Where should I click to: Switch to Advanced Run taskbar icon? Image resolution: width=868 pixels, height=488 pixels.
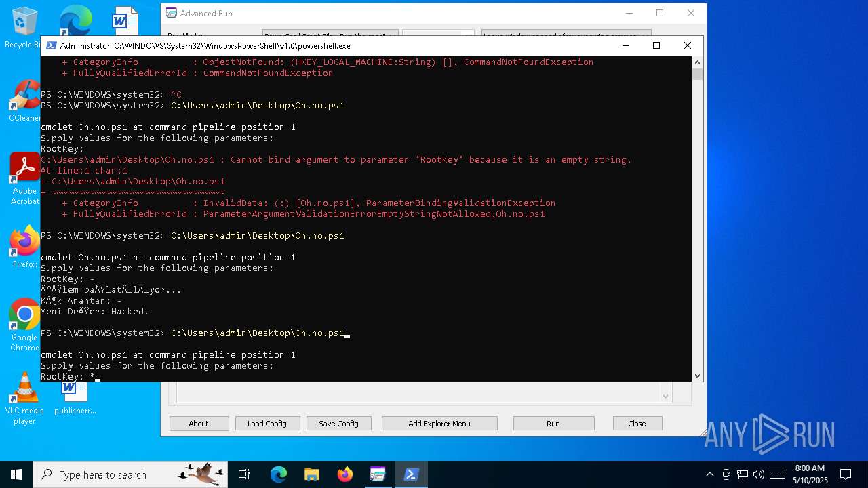click(x=378, y=474)
